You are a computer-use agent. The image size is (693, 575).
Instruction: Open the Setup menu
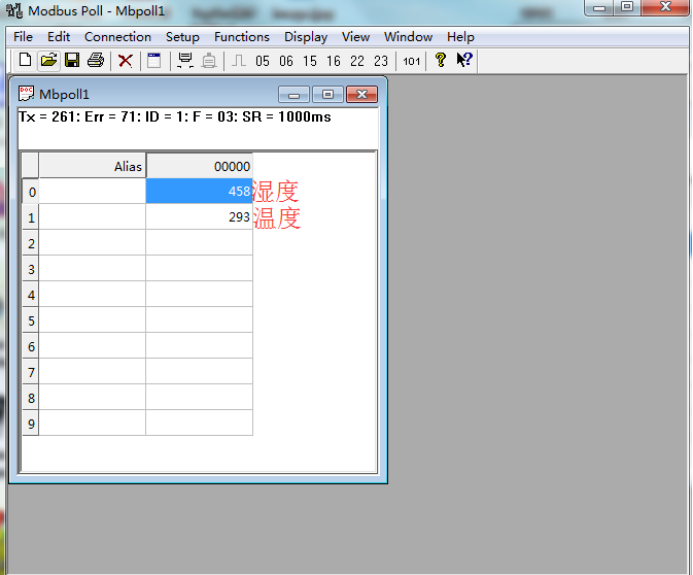[x=182, y=37]
